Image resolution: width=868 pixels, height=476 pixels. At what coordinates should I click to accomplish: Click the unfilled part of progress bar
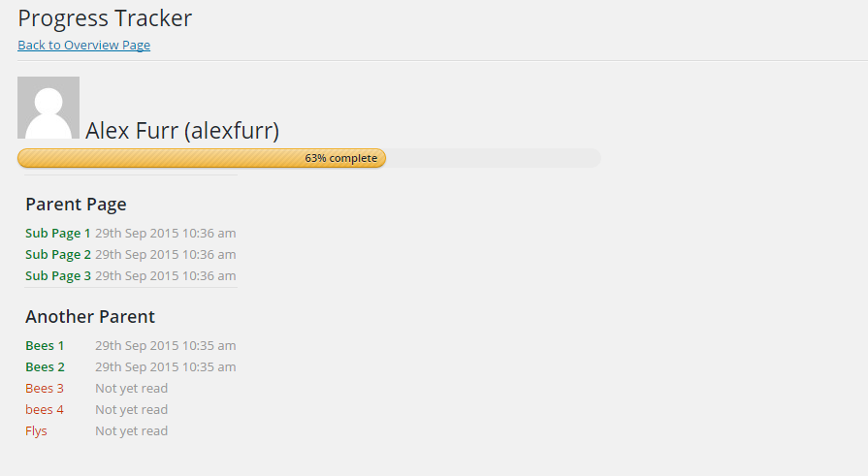(494, 158)
